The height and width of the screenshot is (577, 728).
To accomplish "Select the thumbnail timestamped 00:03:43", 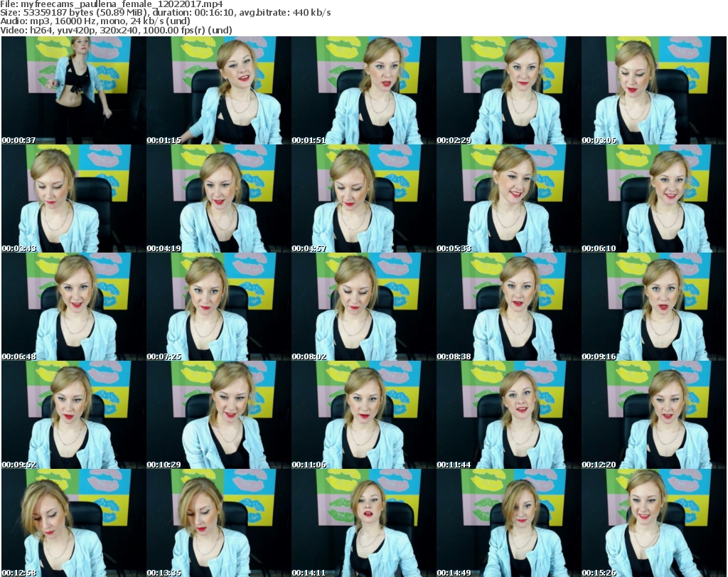I will point(74,198).
